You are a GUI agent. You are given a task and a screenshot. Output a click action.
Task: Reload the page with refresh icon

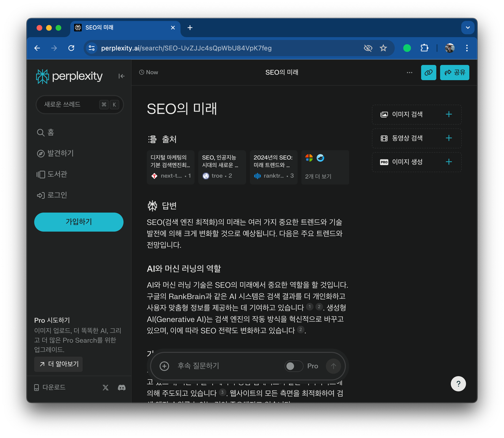click(71, 48)
